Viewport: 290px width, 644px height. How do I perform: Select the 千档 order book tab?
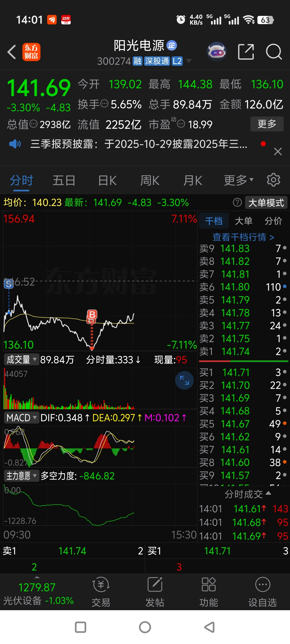pyautogui.click(x=214, y=221)
